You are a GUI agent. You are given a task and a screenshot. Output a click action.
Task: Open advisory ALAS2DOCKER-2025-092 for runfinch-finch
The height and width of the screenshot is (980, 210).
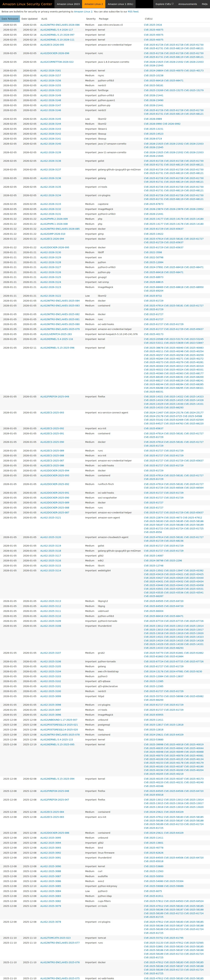[55, 484]
